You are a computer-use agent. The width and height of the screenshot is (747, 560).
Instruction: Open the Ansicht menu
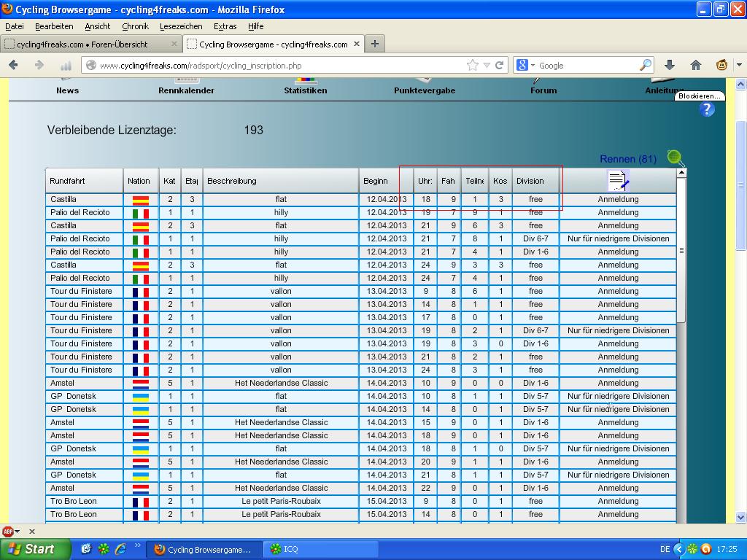click(x=97, y=26)
